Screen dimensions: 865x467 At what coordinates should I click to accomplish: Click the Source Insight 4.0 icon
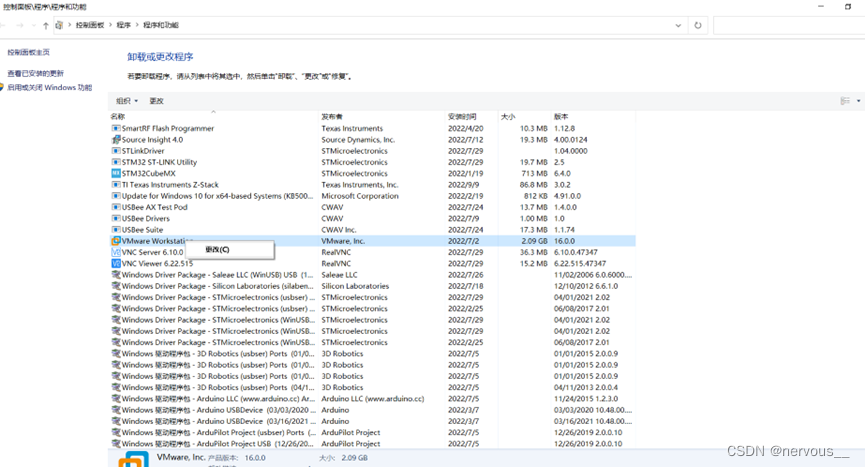(x=116, y=139)
